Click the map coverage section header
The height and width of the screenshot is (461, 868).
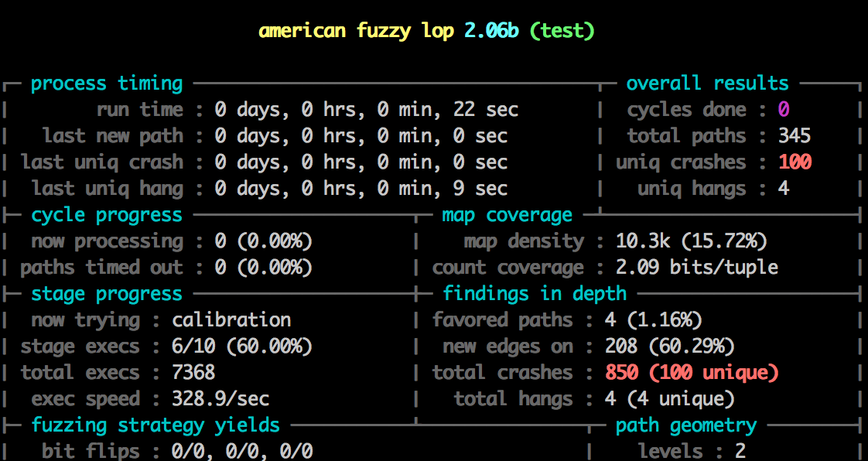(507, 215)
